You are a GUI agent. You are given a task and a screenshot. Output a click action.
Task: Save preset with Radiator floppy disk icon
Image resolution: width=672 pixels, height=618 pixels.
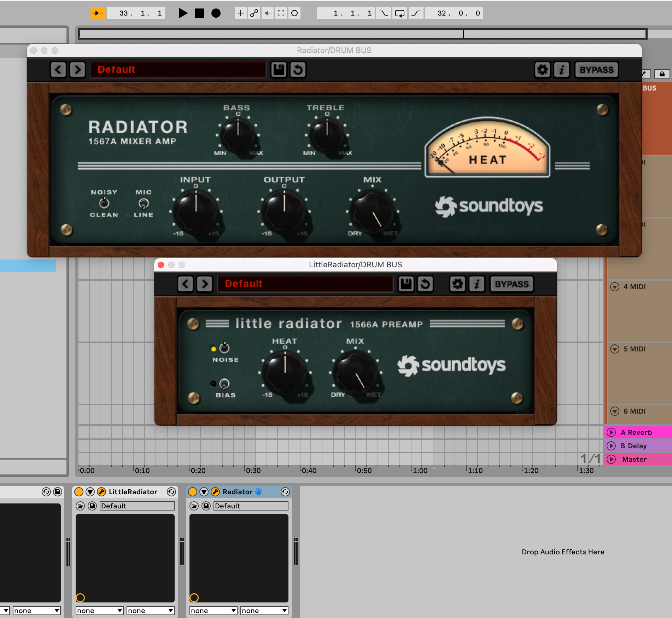(x=279, y=70)
